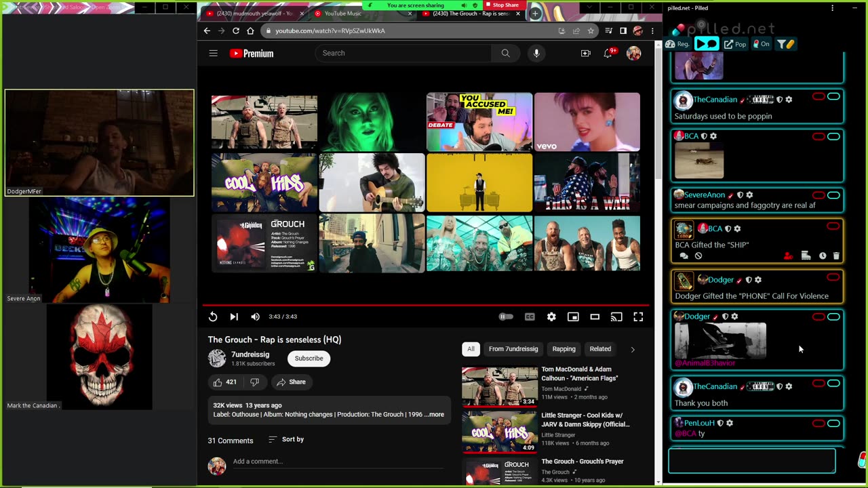Image resolution: width=868 pixels, height=488 pixels.
Task: Open the gear on PenLouH's message
Action: [730, 423]
